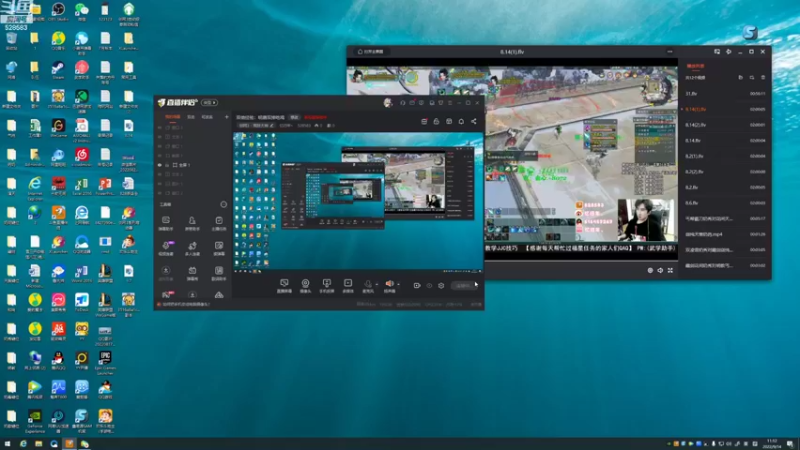Open the video player title bar menu dots
Viewport: 800px width, 450px height.
670,52
